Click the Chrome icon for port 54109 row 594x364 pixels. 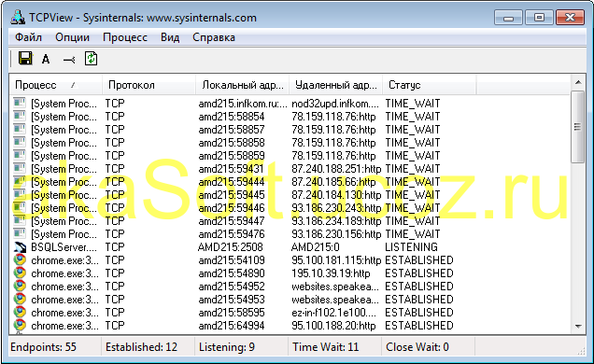[20, 260]
